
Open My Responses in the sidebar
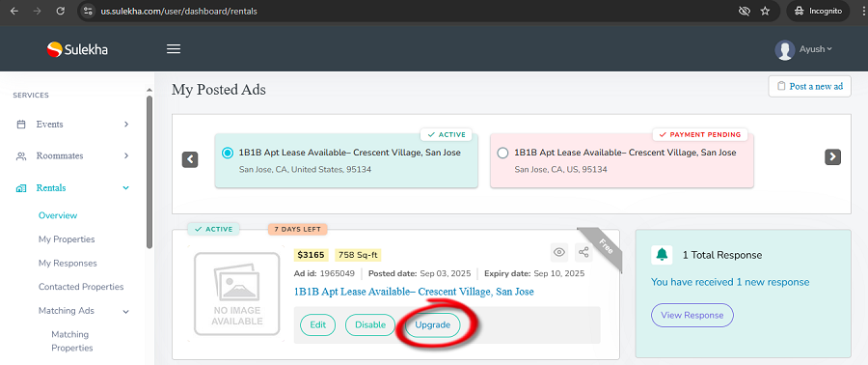coord(68,263)
